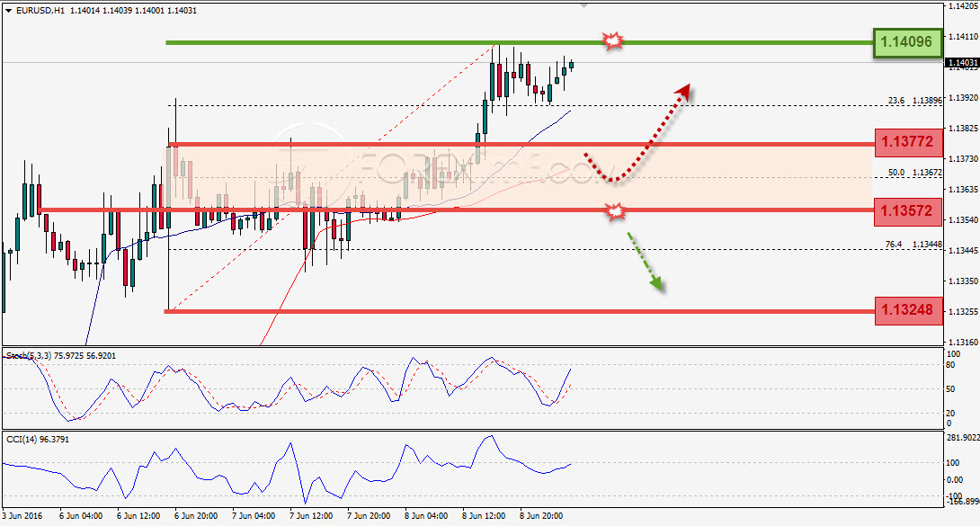Click the 6 Jun 20:00 time label
Image resolution: width=980 pixels, height=526 pixels.
(196, 516)
